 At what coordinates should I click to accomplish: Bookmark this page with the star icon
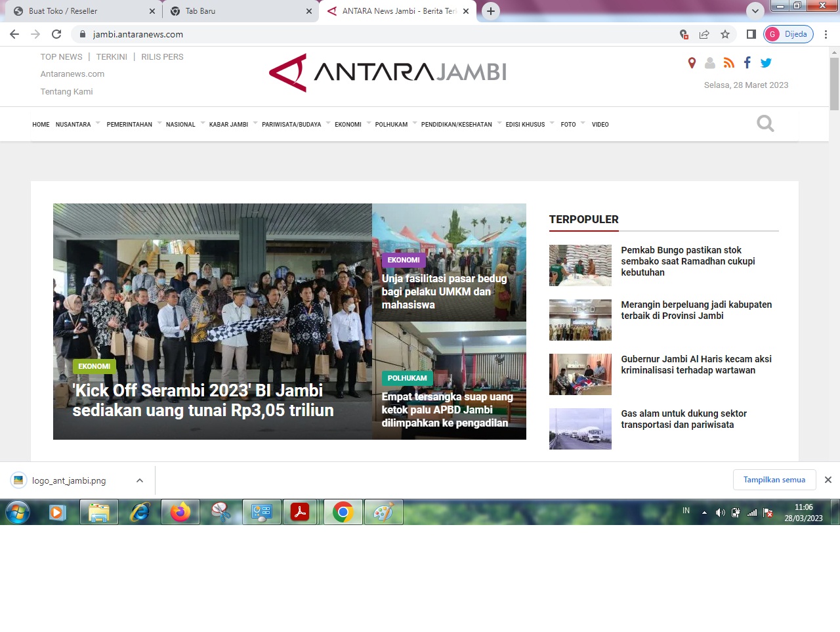[x=725, y=34]
